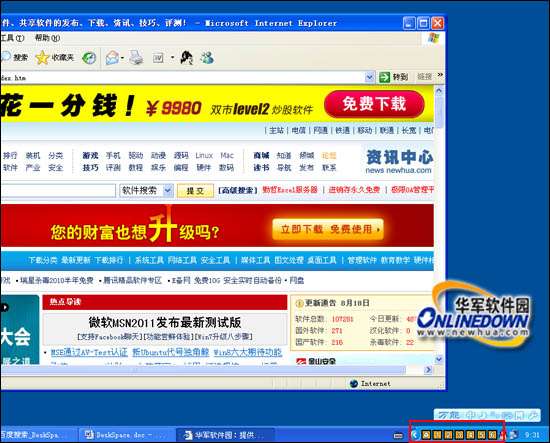The image size is (550, 443).
Task: Click the Messenger people icon in toolbar
Action: (x=207, y=57)
